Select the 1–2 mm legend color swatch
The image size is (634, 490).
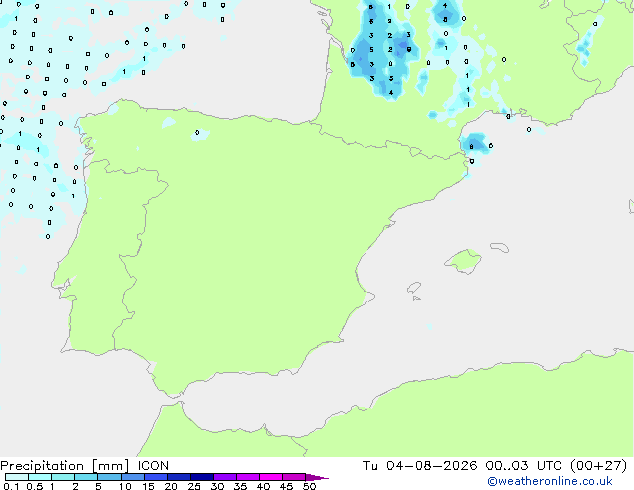coord(63,477)
